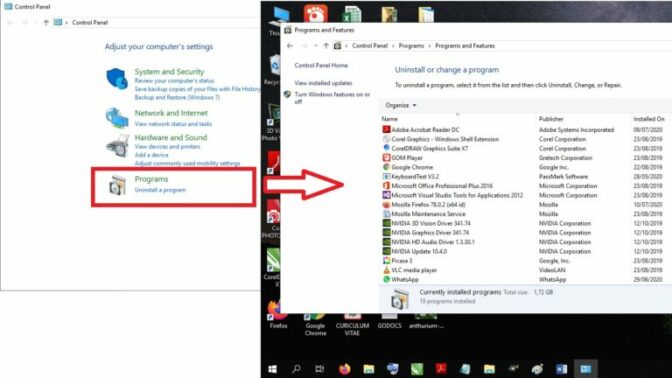672x378 pixels.
Task: Open the Uninstall a program link
Action: click(x=160, y=190)
